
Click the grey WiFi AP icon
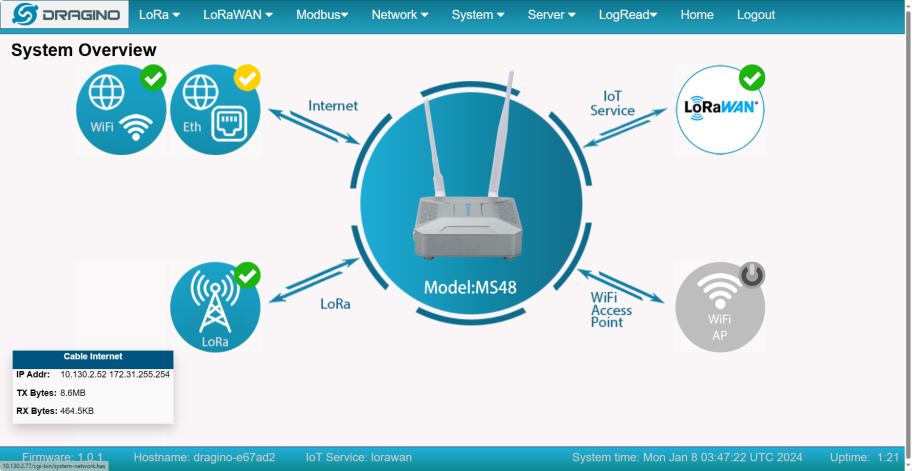click(720, 306)
